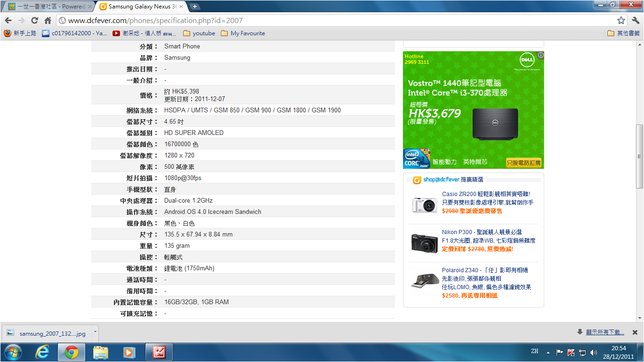This screenshot has width=644, height=362.
Task: Open a new tab
Action: (x=194, y=7)
